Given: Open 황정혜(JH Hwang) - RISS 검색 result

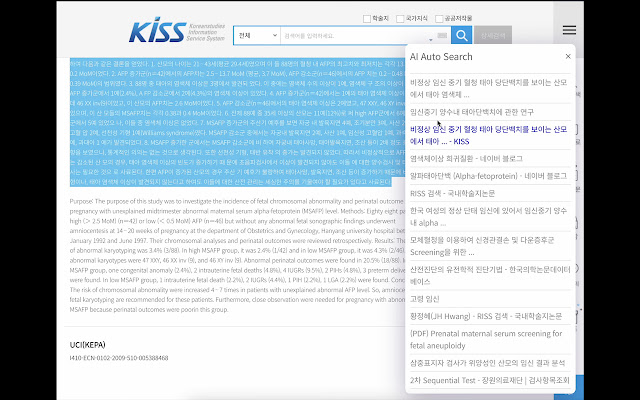Looking at the screenshot, I should (486, 316).
